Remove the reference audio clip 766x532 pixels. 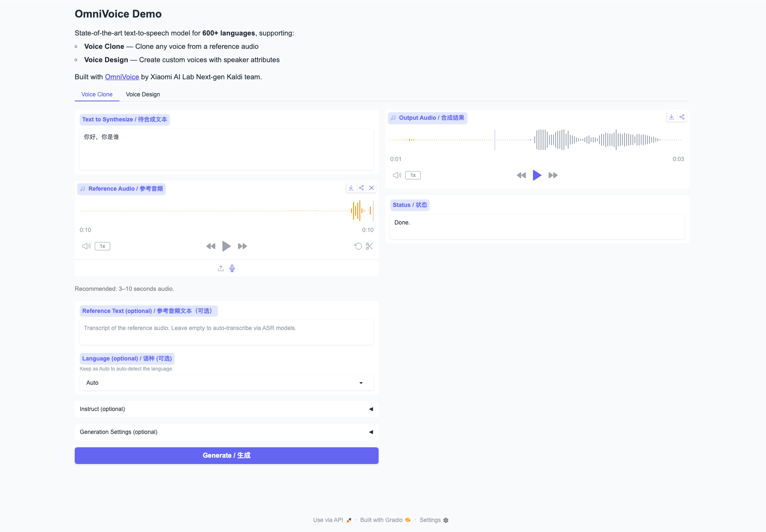[372, 188]
